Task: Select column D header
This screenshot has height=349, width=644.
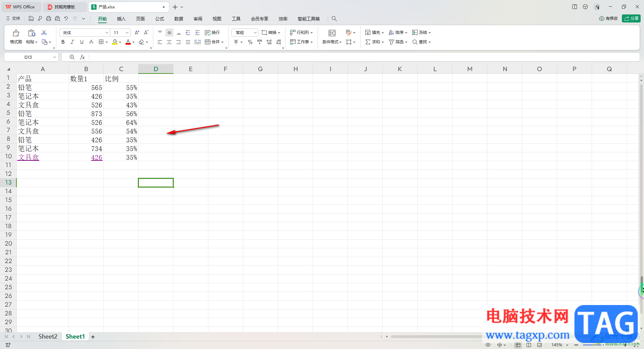Action: click(156, 69)
